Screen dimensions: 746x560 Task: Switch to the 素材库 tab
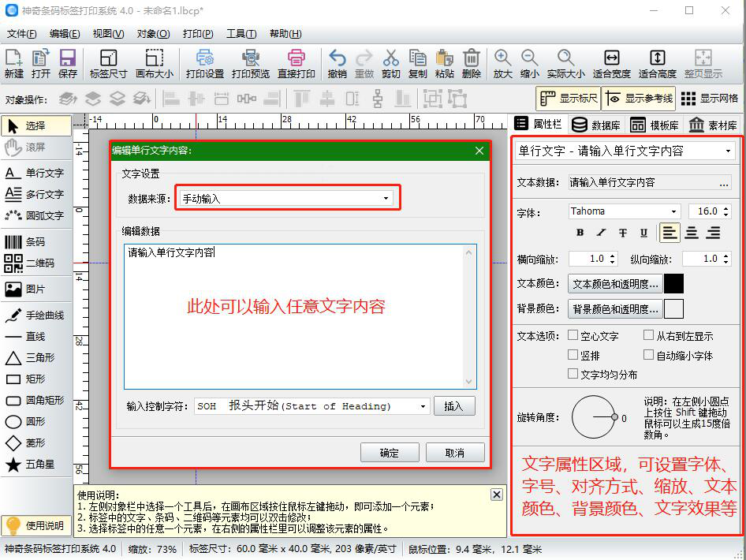[712, 125]
